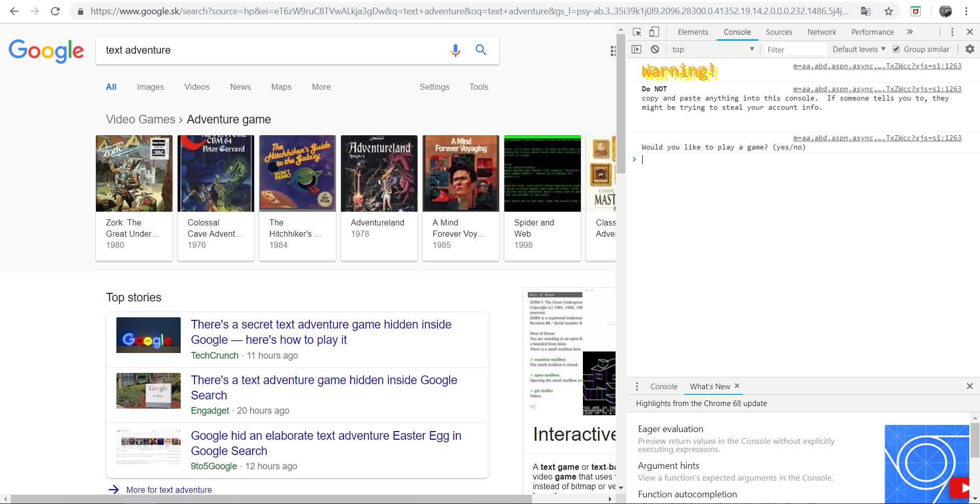Click the site lock icon in address bar
980x504 pixels.
click(80, 11)
